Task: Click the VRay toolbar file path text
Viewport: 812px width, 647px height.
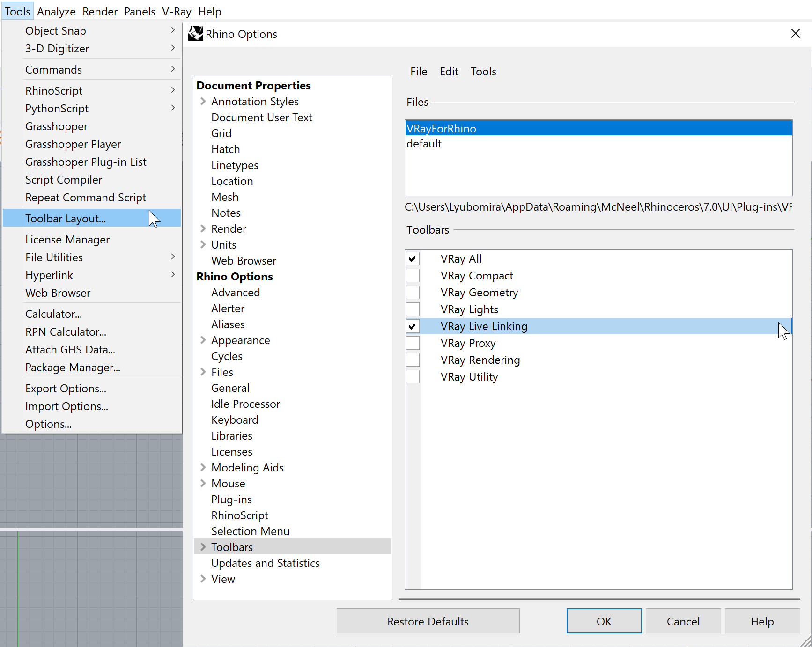Action: click(x=598, y=207)
